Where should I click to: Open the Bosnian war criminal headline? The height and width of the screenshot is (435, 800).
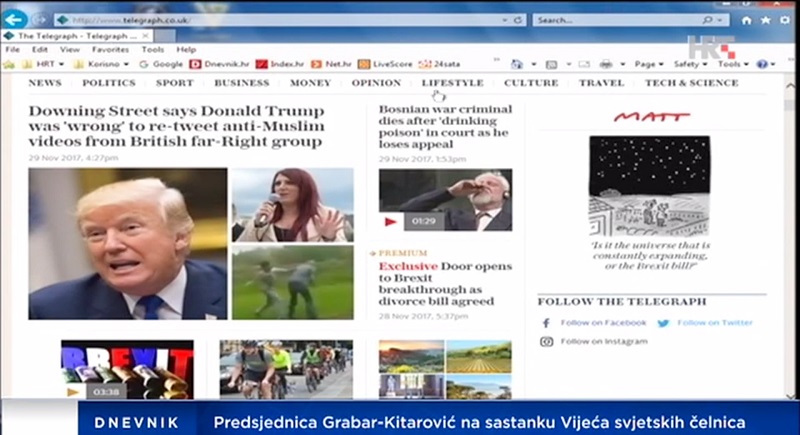(445, 126)
